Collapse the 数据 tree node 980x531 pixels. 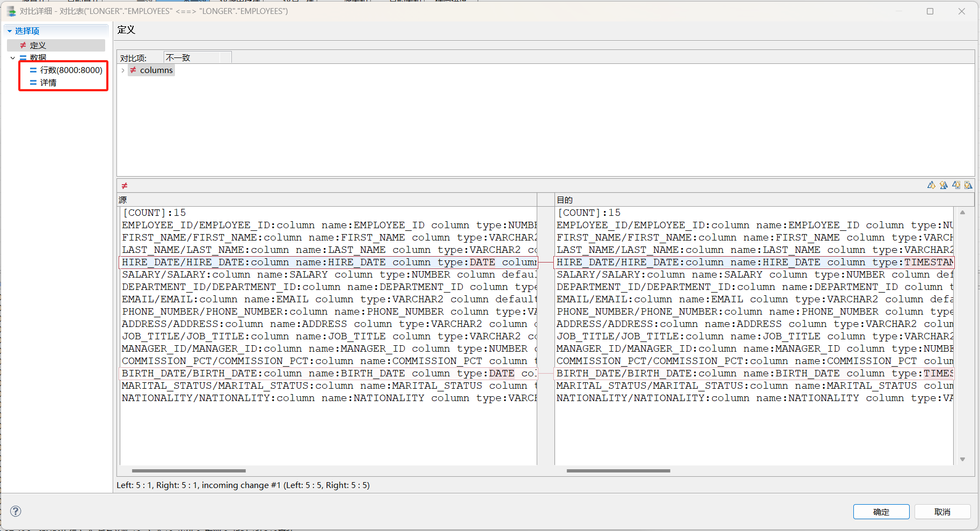point(13,57)
